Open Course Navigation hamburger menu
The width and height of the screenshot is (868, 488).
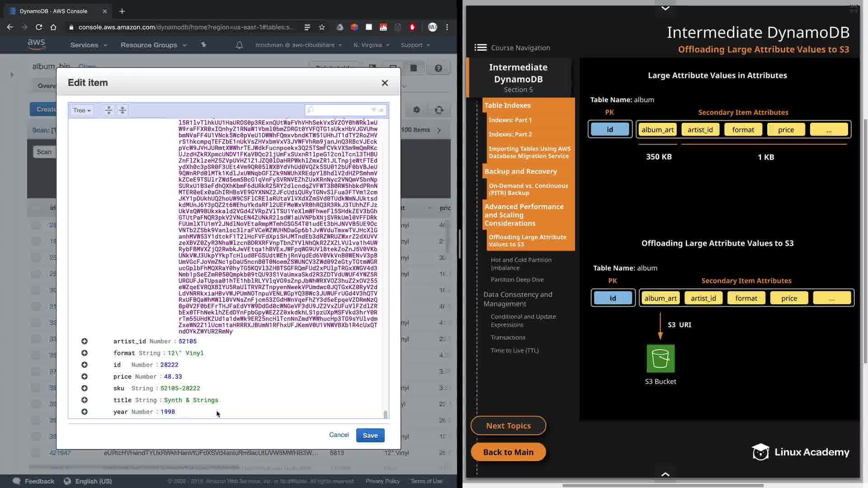click(481, 47)
